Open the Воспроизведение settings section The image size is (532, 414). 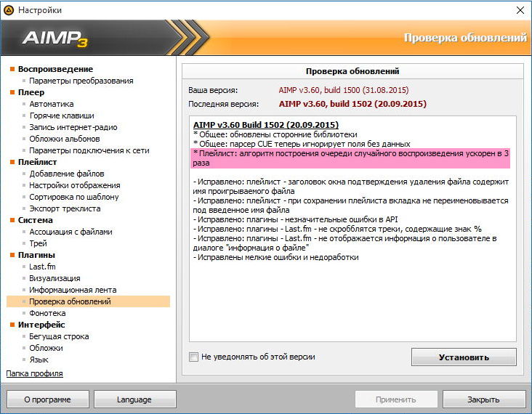click(x=55, y=69)
